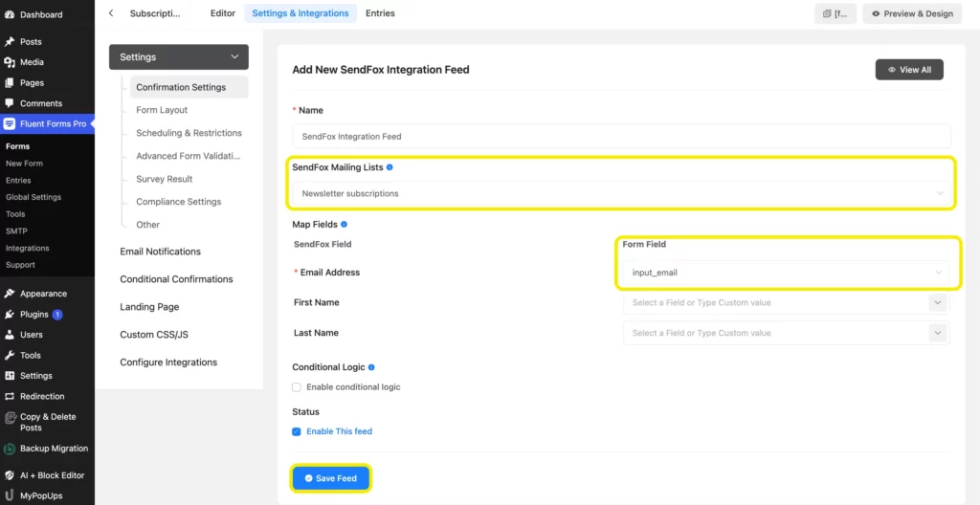Open the First Name field dropdown arrow
The width and height of the screenshot is (980, 505).
coord(937,302)
